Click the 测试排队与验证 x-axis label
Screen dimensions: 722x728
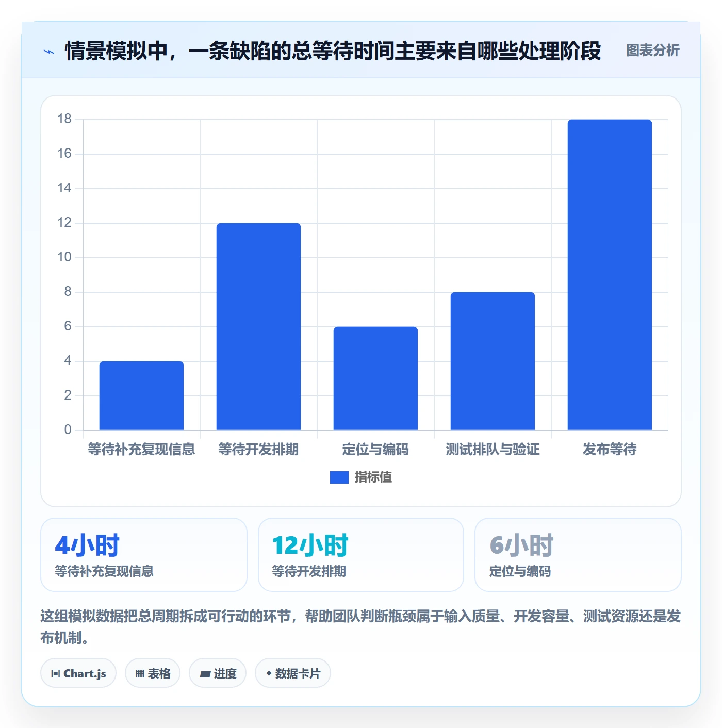click(493, 450)
